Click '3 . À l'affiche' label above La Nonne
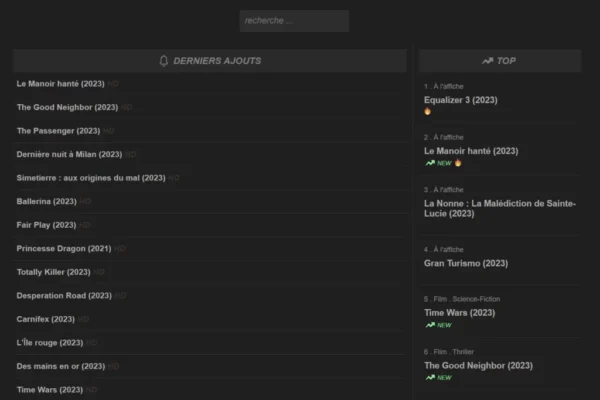600x400 pixels. [444, 190]
